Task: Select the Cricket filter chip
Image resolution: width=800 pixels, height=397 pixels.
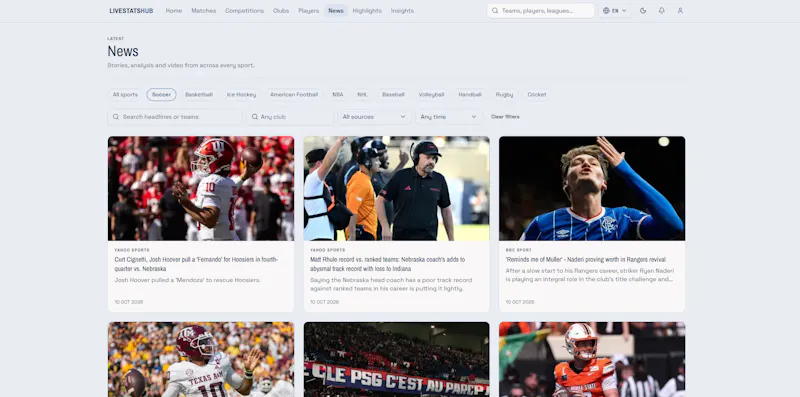Action: [537, 95]
